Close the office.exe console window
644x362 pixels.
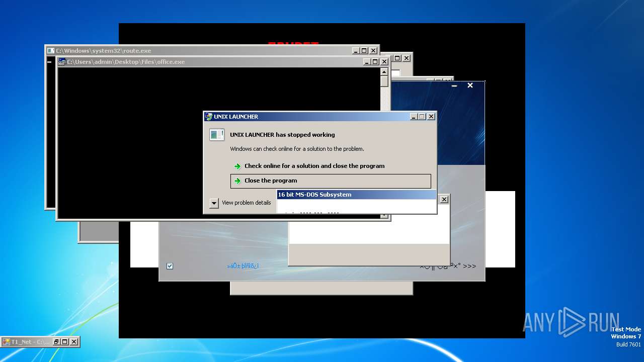(384, 62)
